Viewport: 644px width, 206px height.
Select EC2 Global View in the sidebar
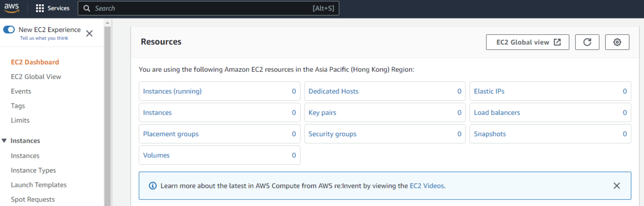pos(36,77)
